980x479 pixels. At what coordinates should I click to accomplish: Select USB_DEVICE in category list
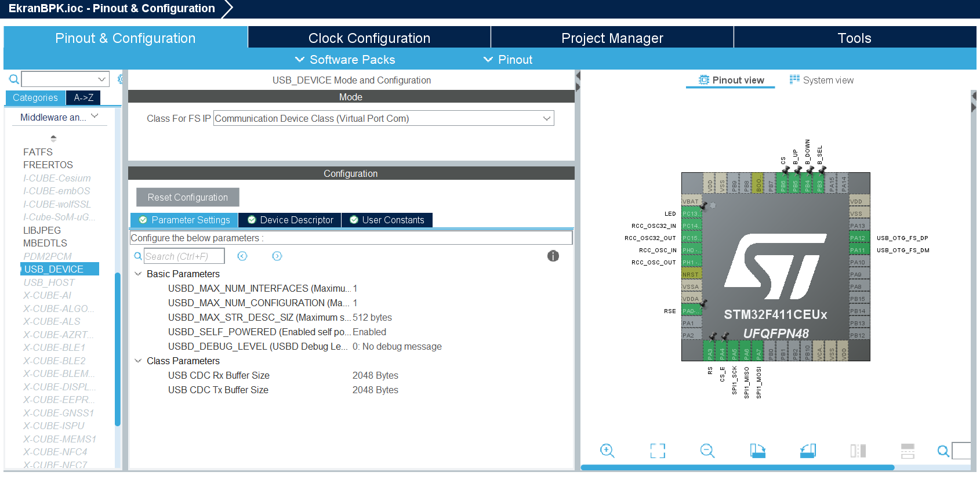tap(60, 269)
